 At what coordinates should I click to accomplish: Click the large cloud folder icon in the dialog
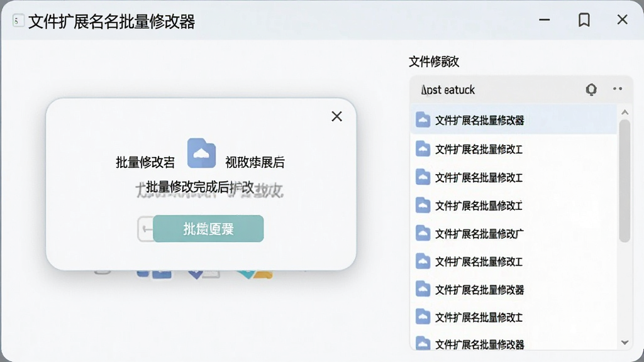(201, 153)
